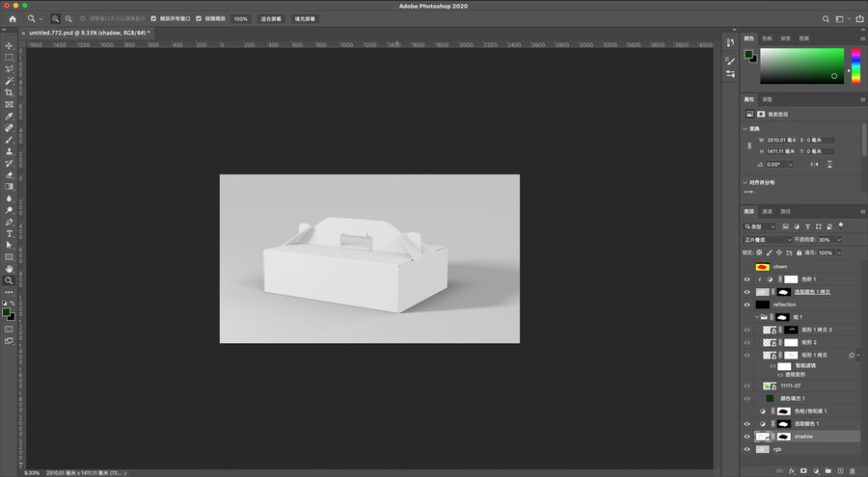Click the search icon at top right
Viewport: 868px width, 477px height.
(x=826, y=19)
